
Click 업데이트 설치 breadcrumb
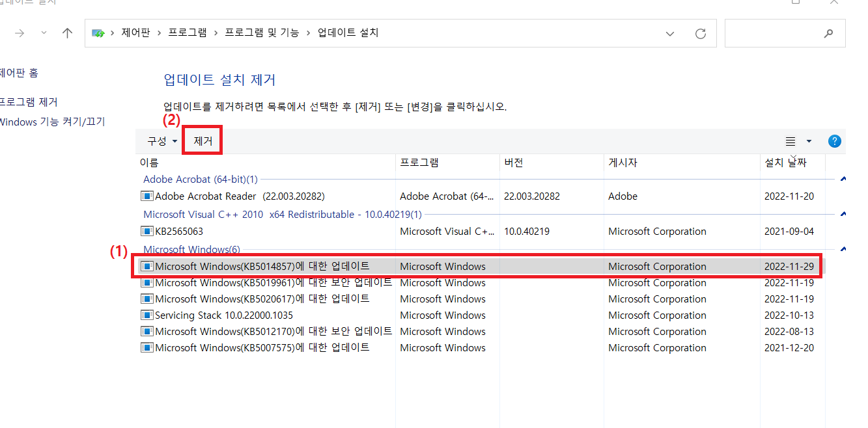pos(348,33)
